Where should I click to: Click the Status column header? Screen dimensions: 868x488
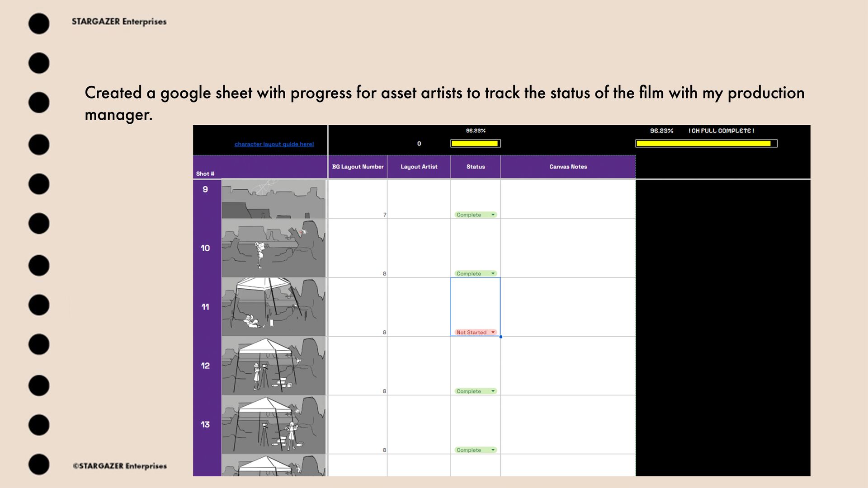pos(476,167)
